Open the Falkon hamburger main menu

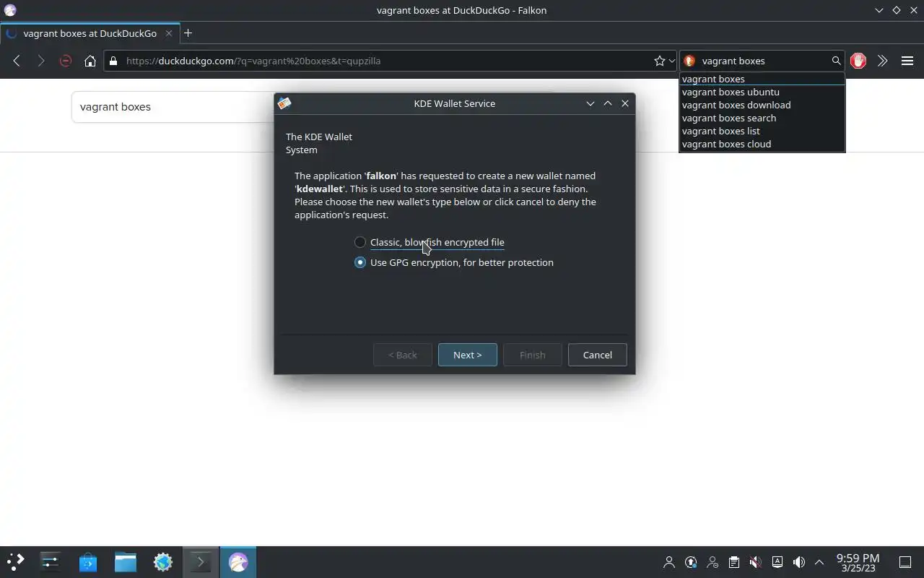907,61
